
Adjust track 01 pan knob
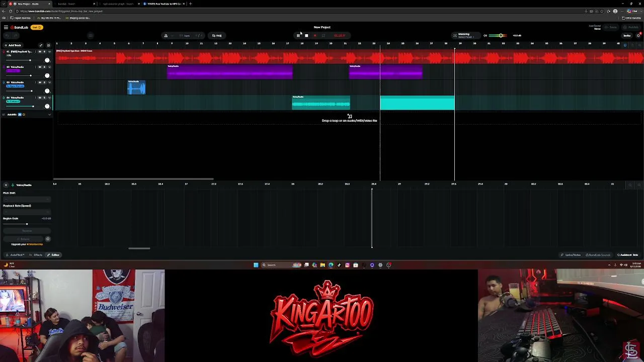[47, 60]
